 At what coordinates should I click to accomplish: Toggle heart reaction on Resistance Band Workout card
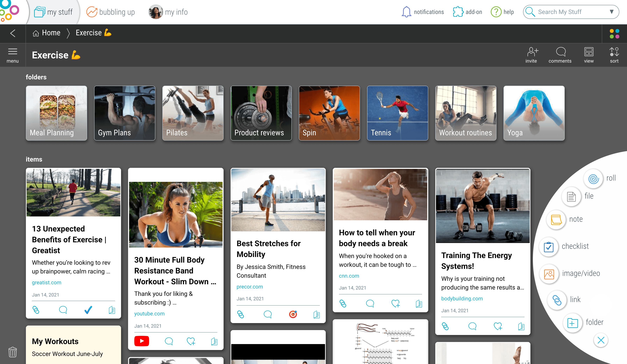point(191,341)
